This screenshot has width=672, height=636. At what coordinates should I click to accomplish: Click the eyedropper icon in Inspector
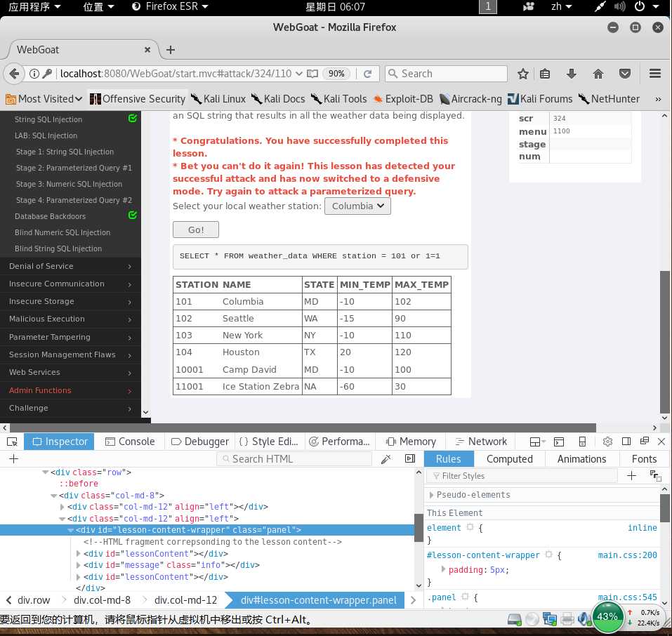[x=386, y=459]
